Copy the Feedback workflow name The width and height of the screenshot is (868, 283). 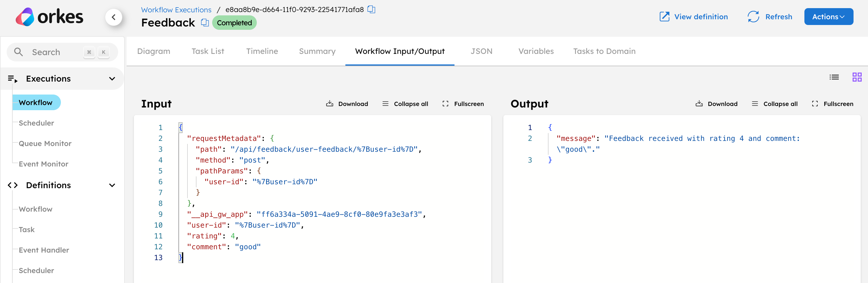[205, 23]
